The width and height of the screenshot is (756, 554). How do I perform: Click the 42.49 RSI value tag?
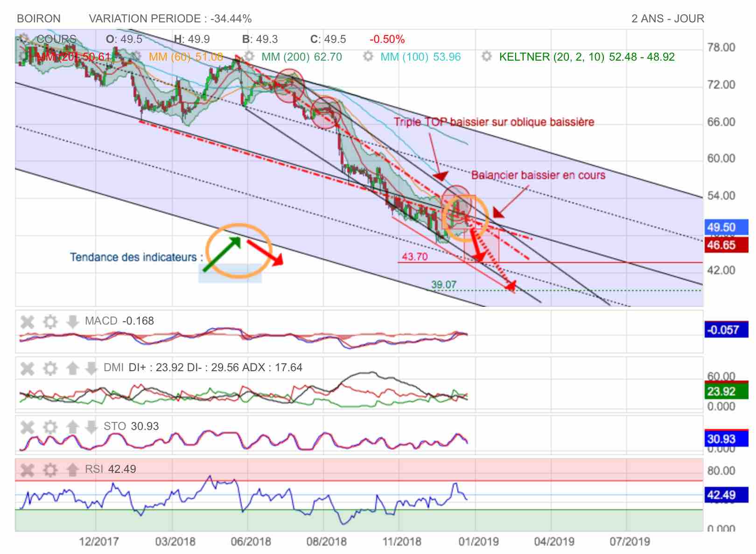pos(726,495)
